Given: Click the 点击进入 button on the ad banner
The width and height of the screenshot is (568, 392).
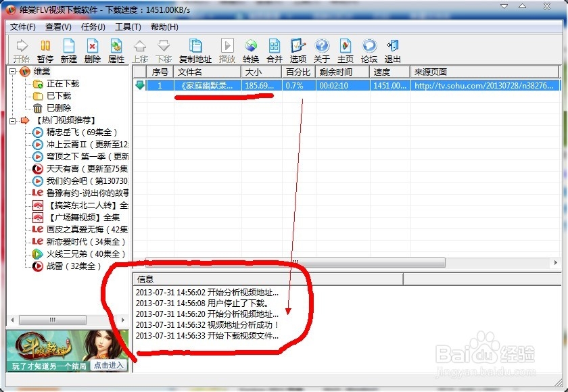Looking at the screenshot, I should pos(109,366).
